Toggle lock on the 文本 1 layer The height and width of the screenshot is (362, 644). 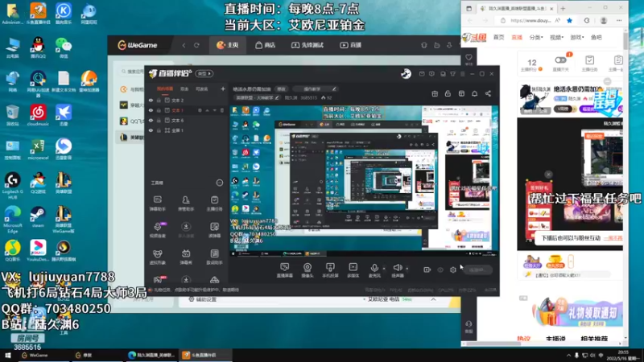tap(159, 110)
